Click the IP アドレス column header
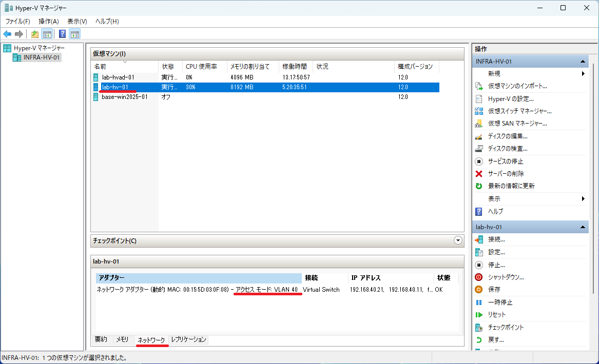The width and height of the screenshot is (599, 364). [391, 278]
